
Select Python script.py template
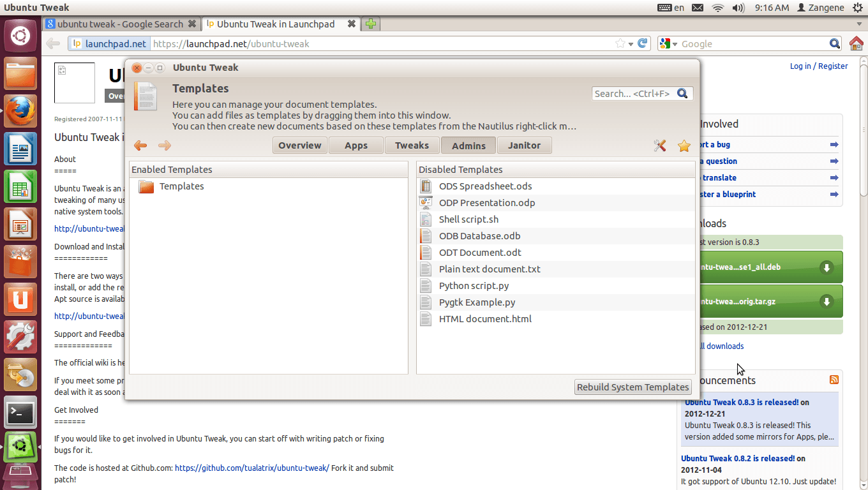pyautogui.click(x=556, y=286)
